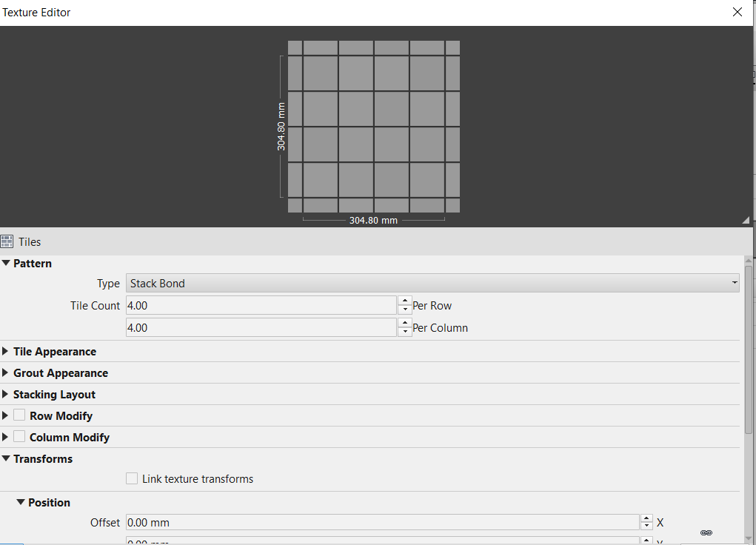Increase Tile Count Per Column value
Image resolution: width=756 pixels, height=545 pixels.
tap(405, 323)
